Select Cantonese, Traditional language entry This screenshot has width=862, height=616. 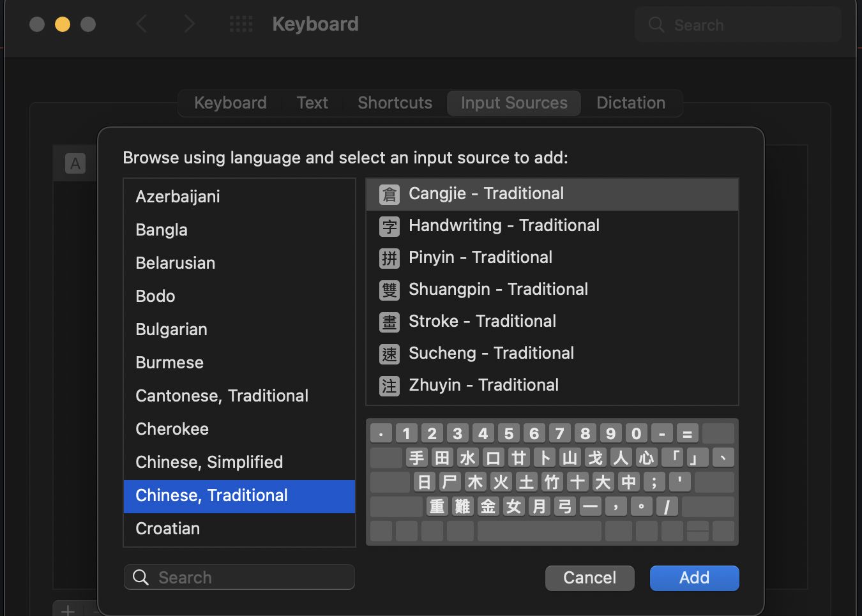click(222, 396)
